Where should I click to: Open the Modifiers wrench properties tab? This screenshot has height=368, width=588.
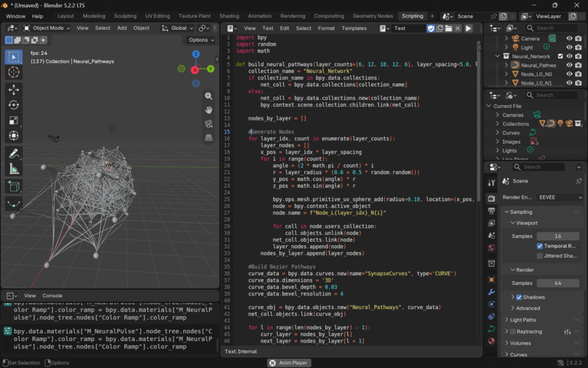[491, 292]
